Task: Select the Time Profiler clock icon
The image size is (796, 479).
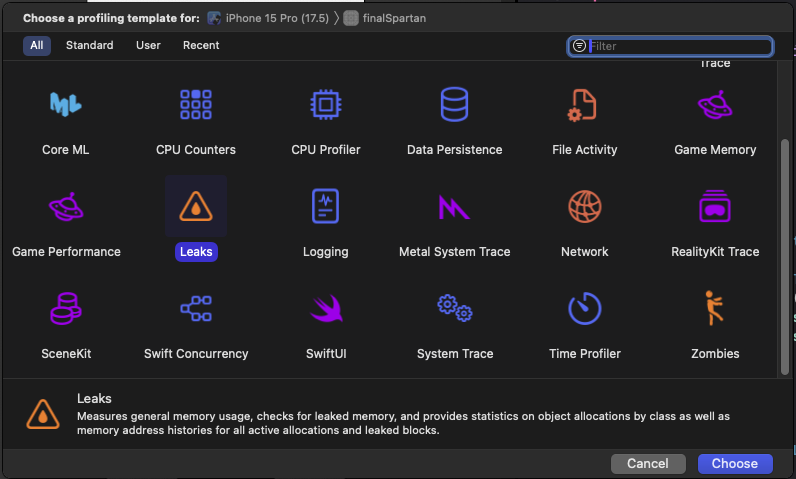Action: [585, 308]
